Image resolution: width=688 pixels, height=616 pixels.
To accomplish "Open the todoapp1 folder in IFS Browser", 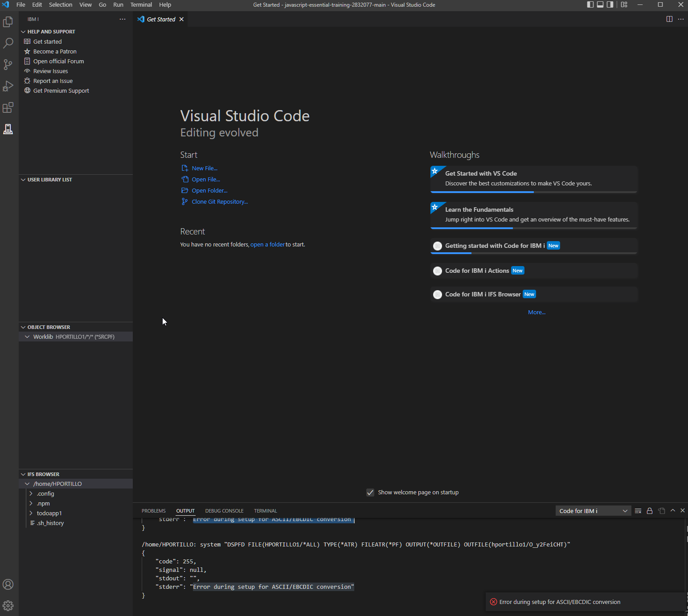I will [49, 513].
